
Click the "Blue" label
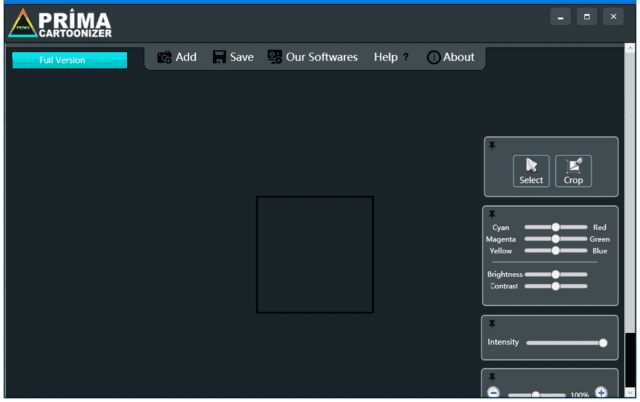point(600,251)
